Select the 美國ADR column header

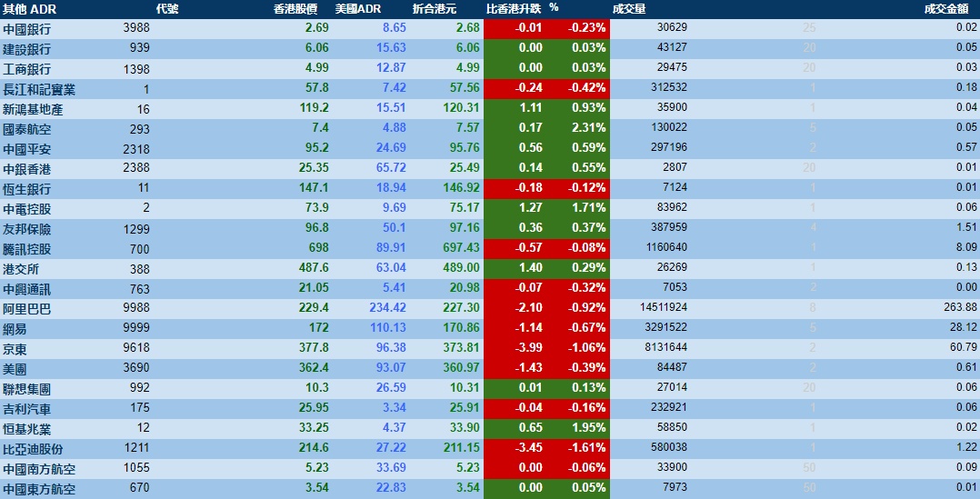click(x=356, y=8)
